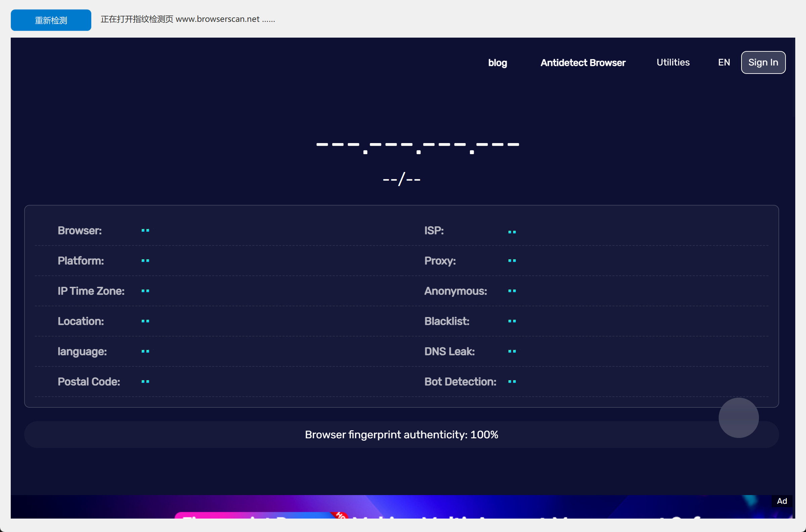This screenshot has height=532, width=806.
Task: Switch language using the EN selector
Action: 724,62
